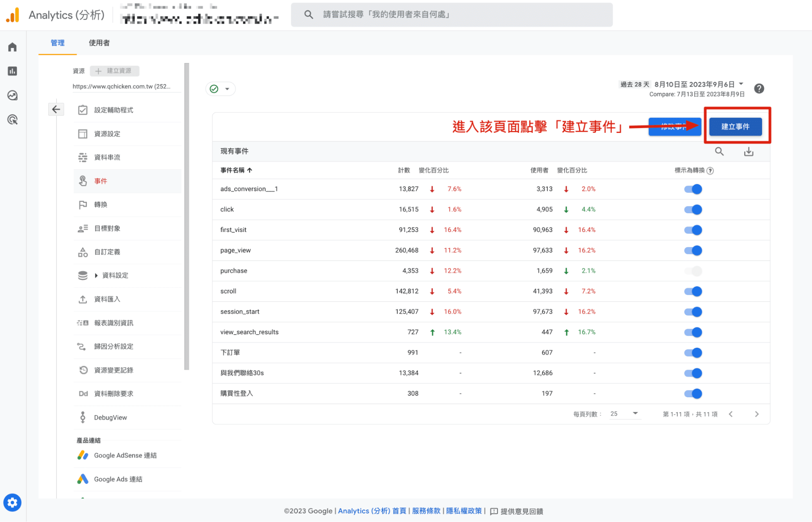Open the rows-per-page dropdown showing 25
The height and width of the screenshot is (522, 812).
pyautogui.click(x=625, y=414)
